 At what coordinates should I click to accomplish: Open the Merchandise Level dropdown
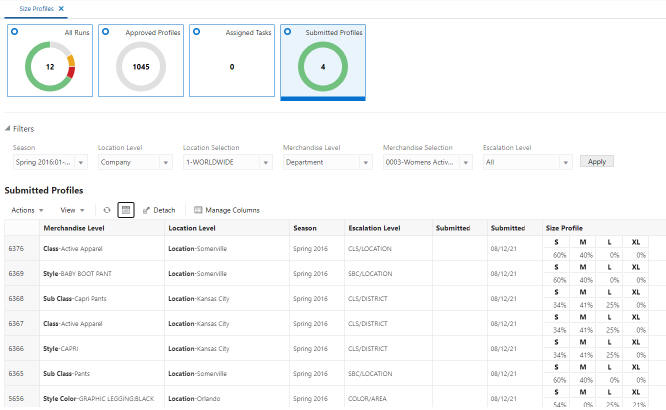(365, 162)
